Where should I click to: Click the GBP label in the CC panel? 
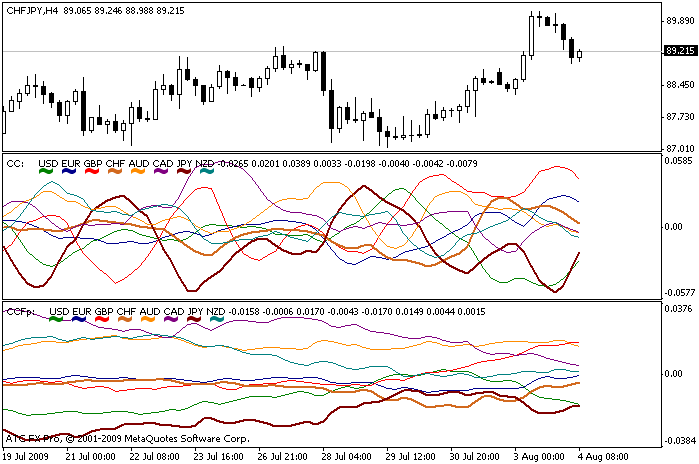[x=93, y=164]
